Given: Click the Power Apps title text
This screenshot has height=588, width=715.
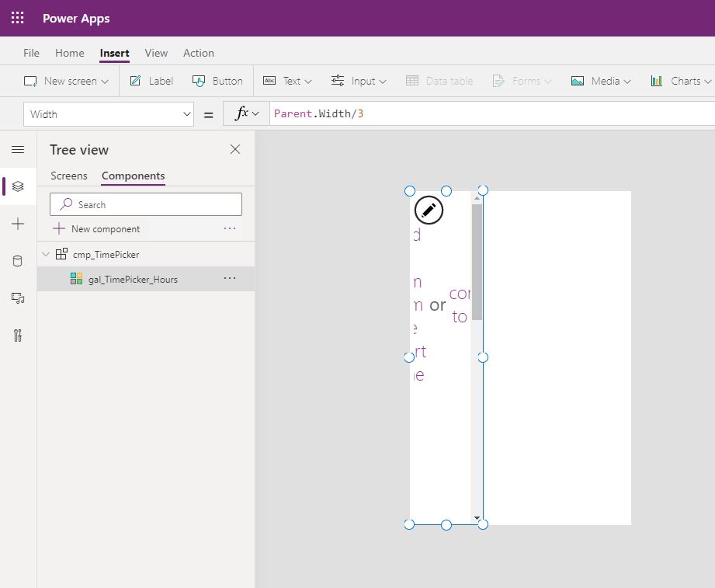Looking at the screenshot, I should (76, 18).
